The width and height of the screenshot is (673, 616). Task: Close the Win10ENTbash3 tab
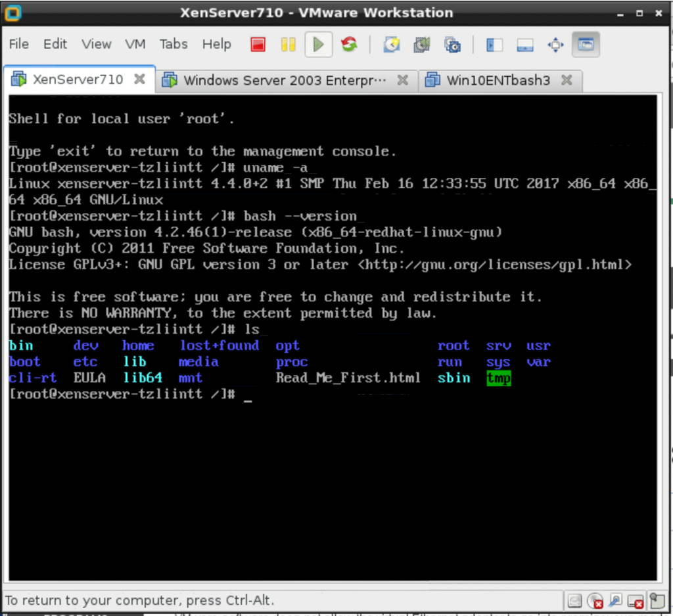tap(567, 79)
